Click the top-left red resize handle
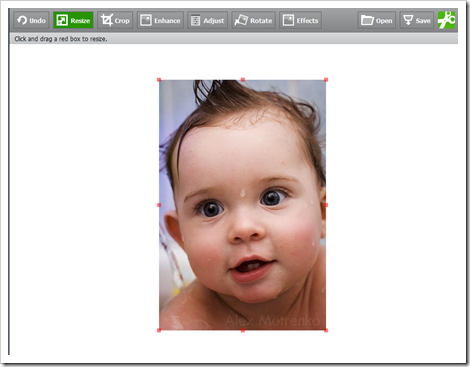Image resolution: width=470 pixels, height=367 pixels. click(159, 80)
